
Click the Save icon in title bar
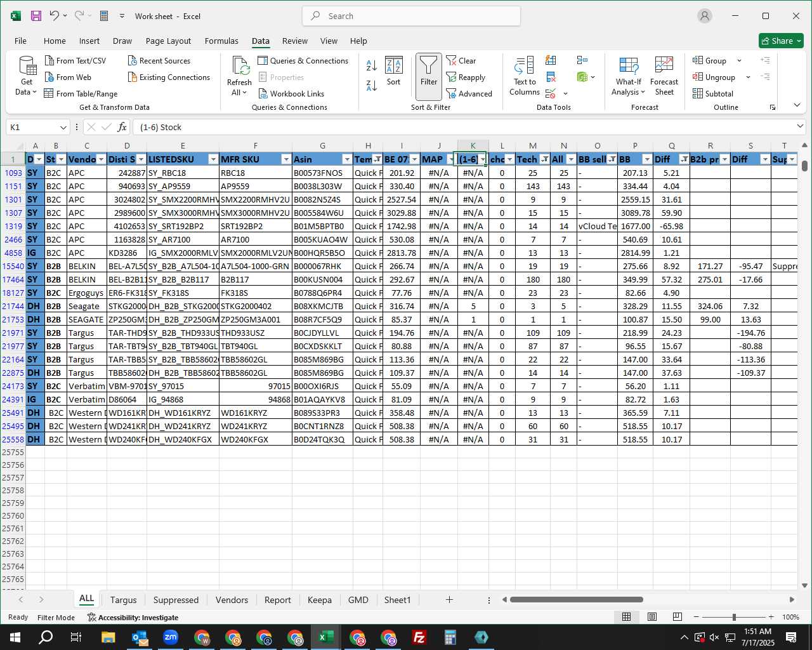pos(36,16)
